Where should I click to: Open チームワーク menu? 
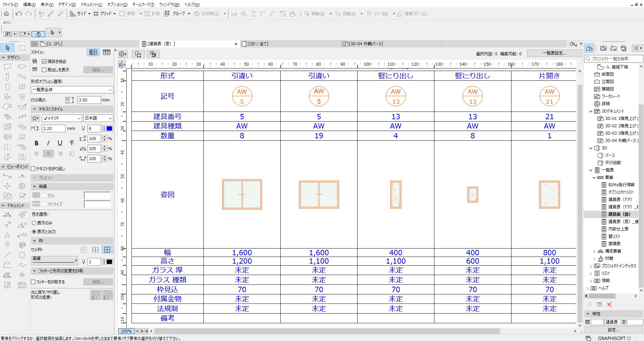click(x=143, y=4)
